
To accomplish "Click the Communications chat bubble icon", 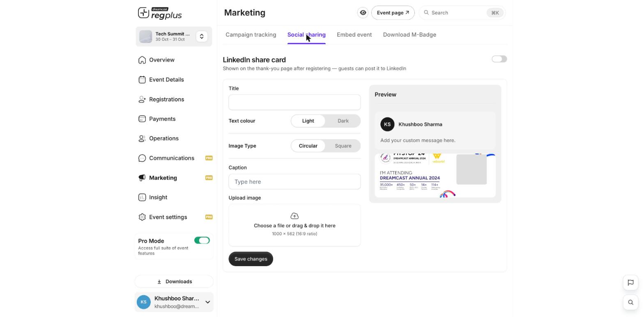I will [142, 158].
